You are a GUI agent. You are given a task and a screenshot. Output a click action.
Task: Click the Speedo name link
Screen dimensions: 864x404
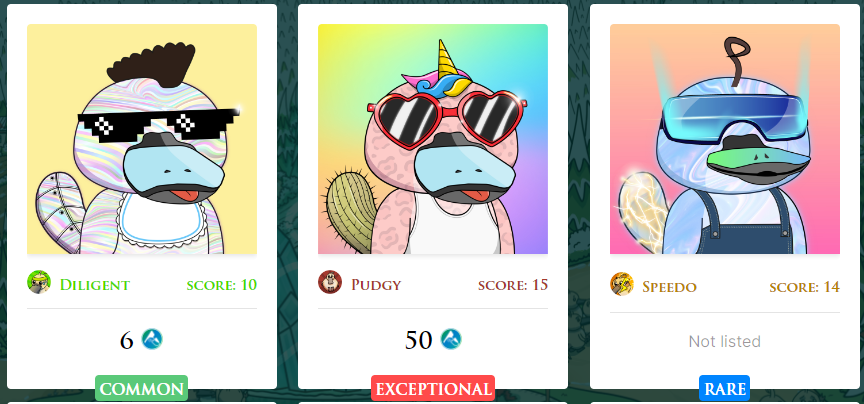pyautogui.click(x=669, y=287)
